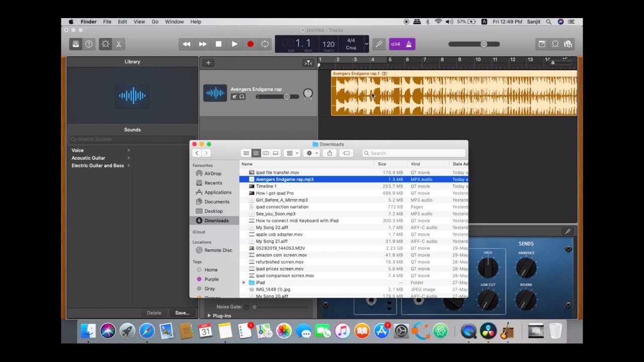The width and height of the screenshot is (644, 362).
Task: Open the Note Pad button
Action: tap(542, 44)
